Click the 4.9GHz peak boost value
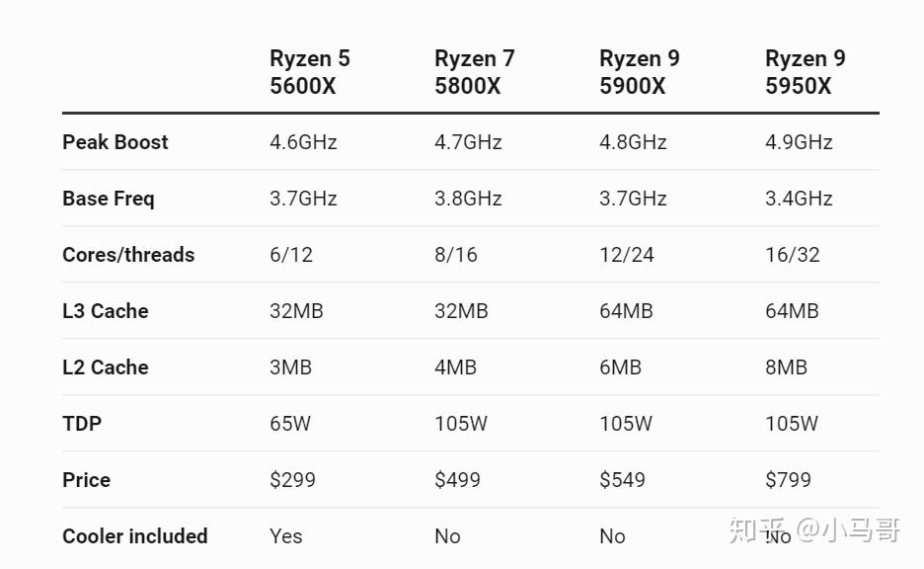 [799, 142]
